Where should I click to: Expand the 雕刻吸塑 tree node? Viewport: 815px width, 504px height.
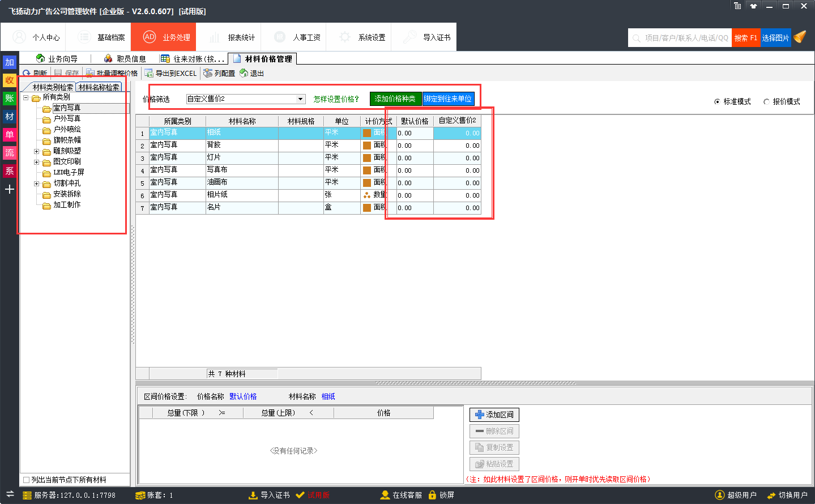(37, 151)
